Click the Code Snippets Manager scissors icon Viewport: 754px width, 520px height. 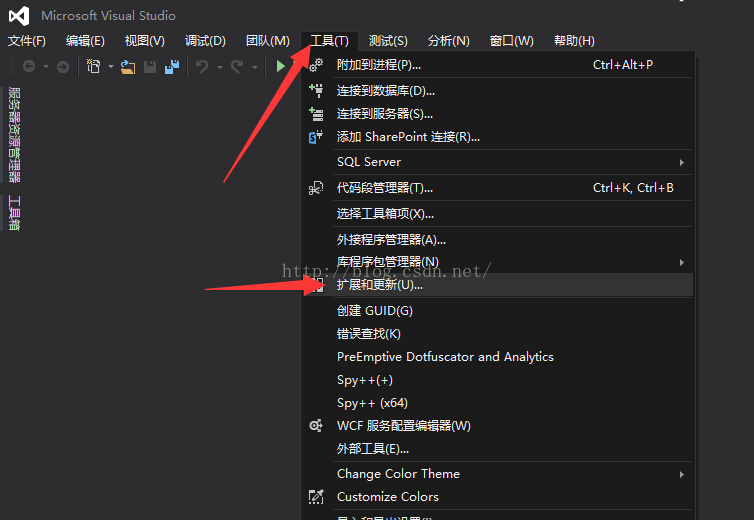click(316, 188)
